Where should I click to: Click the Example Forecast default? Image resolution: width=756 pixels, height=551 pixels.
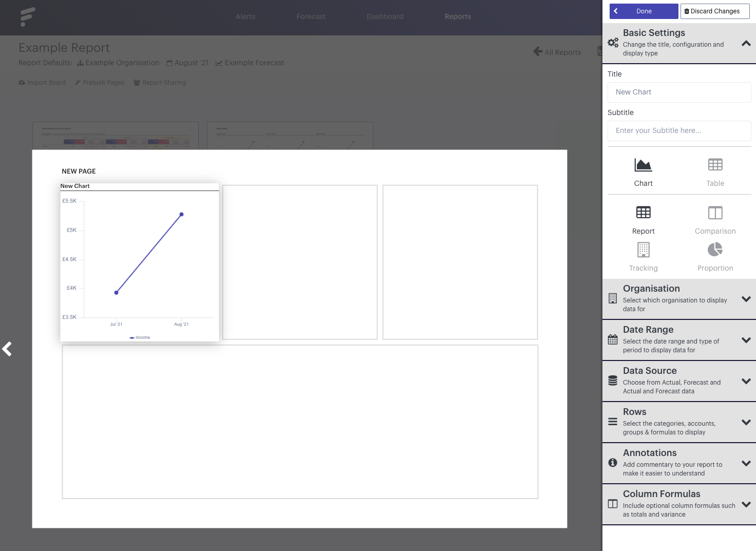click(x=250, y=63)
